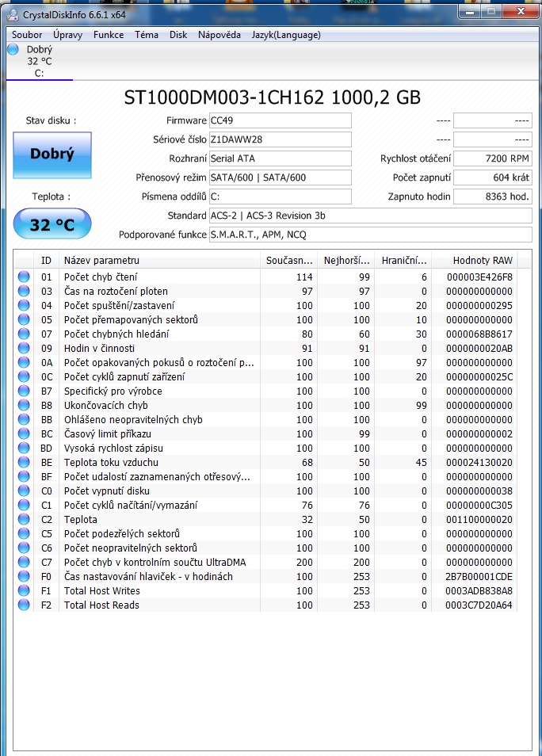This screenshot has height=756, width=542.
Task: Minimize the CrystalDiskInfo window
Action: pyautogui.click(x=469, y=12)
